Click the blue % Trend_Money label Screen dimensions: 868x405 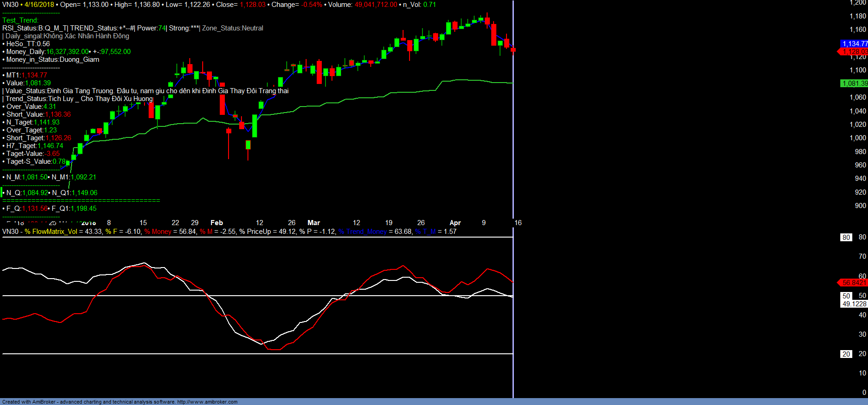point(362,232)
